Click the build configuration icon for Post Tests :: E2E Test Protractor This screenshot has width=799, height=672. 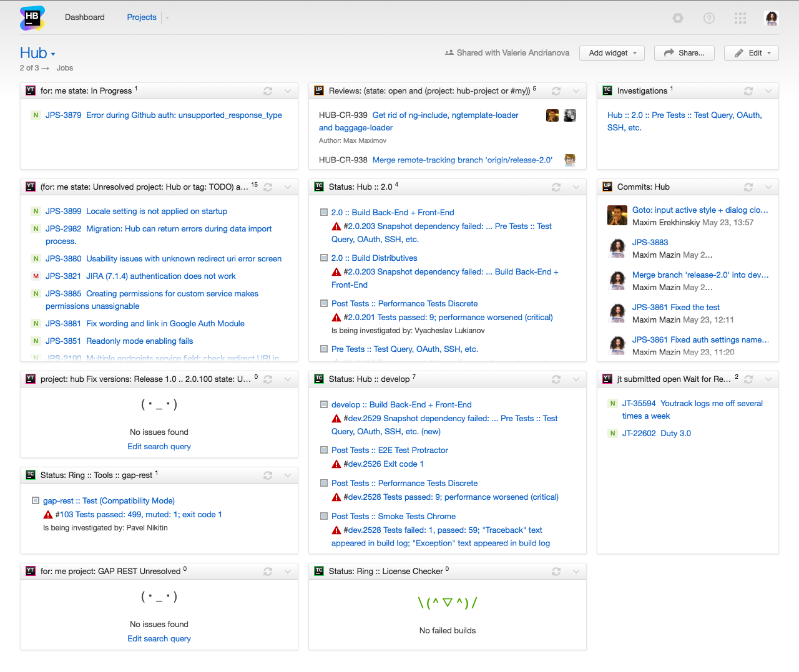click(324, 450)
